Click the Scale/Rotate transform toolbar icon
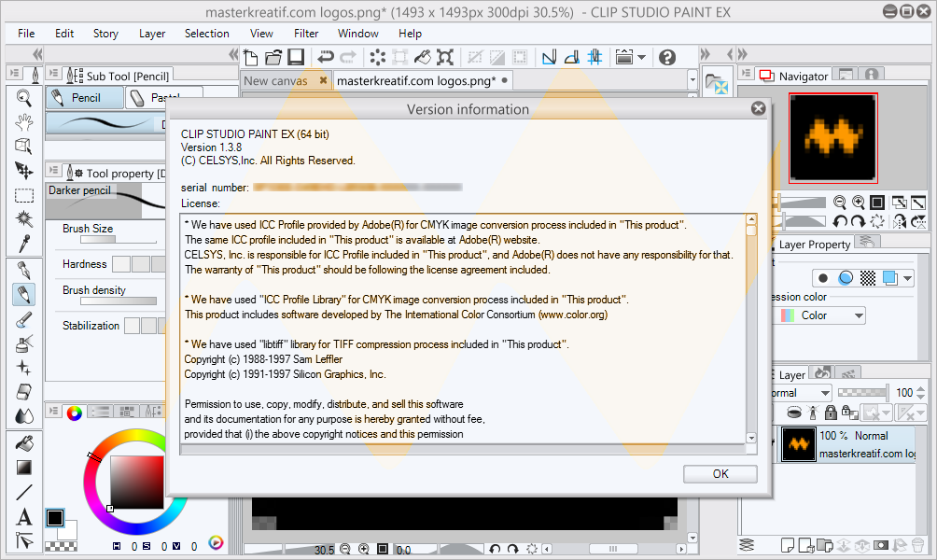Image resolution: width=937 pixels, height=560 pixels. tap(444, 57)
